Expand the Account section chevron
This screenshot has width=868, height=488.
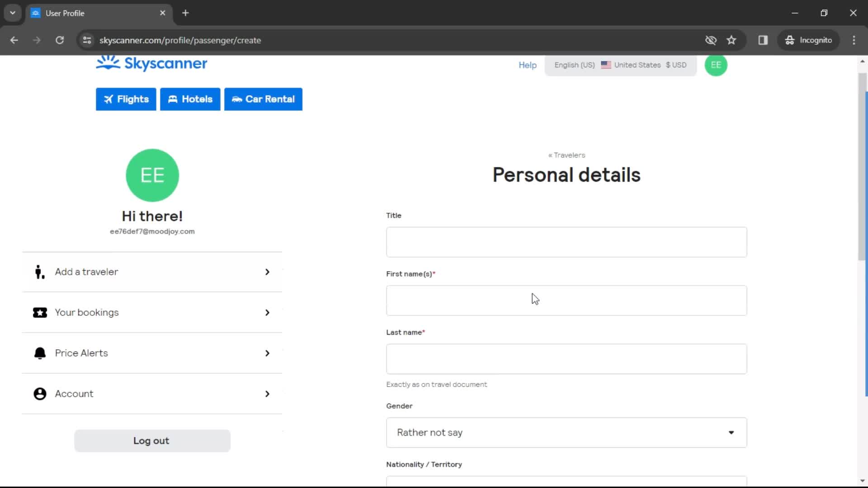(267, 394)
